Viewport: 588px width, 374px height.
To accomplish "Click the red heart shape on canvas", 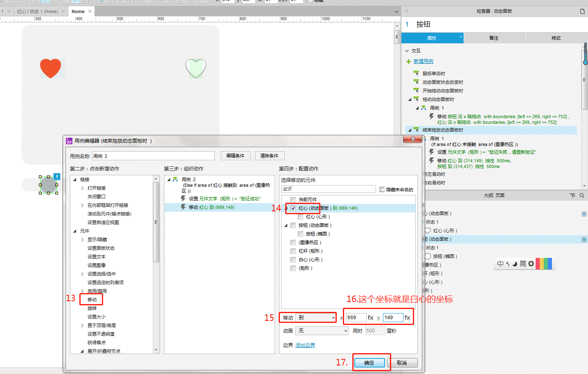I will pyautogui.click(x=50, y=68).
